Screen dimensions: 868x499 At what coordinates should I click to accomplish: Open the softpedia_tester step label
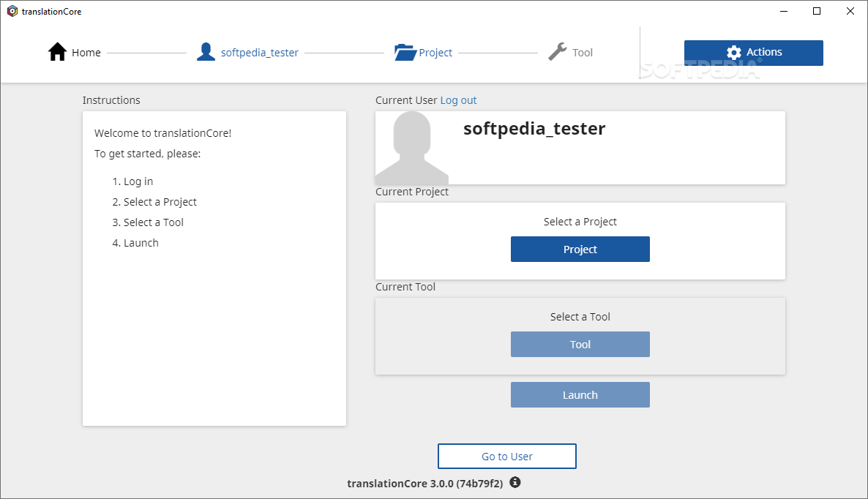coord(260,53)
